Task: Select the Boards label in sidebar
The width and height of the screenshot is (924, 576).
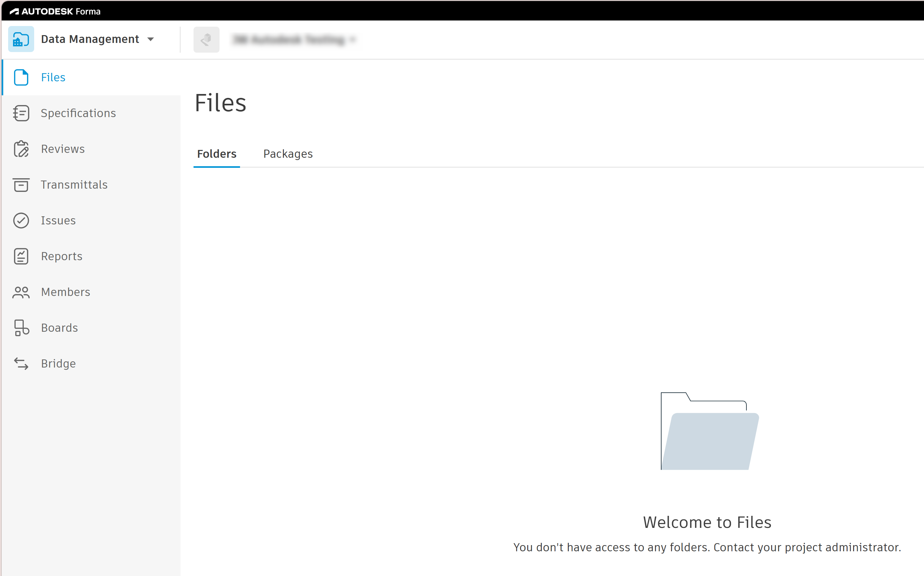Action: tap(60, 328)
